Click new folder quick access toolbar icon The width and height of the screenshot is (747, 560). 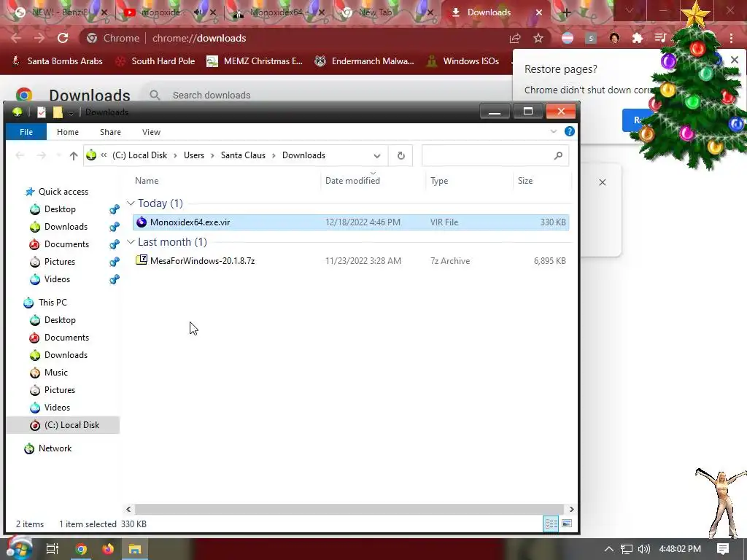(x=58, y=112)
